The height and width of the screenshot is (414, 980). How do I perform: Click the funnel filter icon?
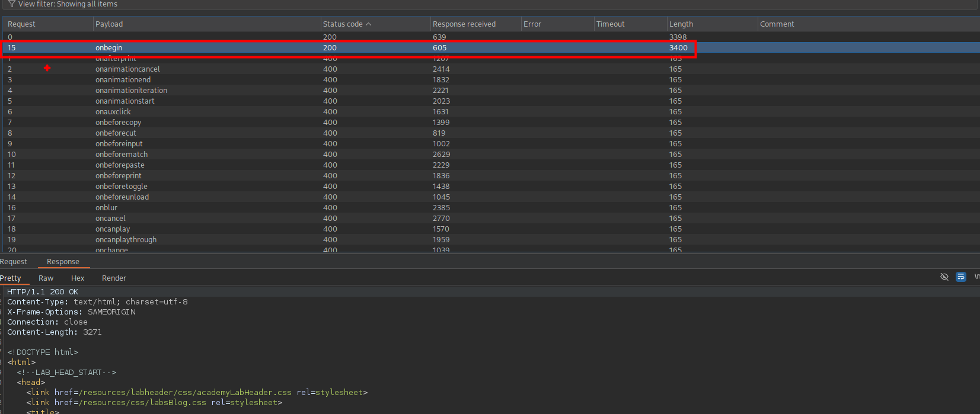[11, 4]
